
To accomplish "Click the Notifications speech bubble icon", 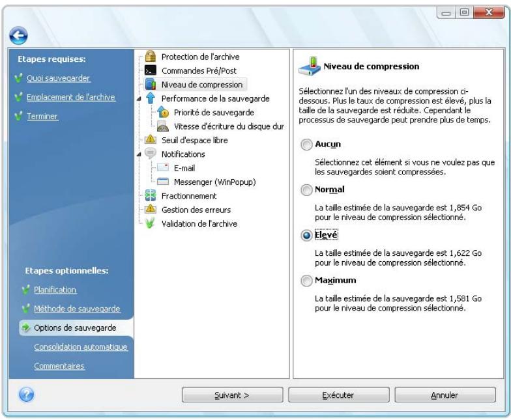I will 150,153.
